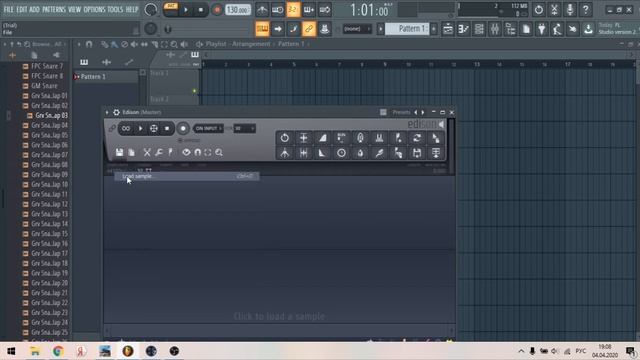640x360 pixels.
Task: Click Edison undo circular arrow icon
Action: tap(284, 138)
